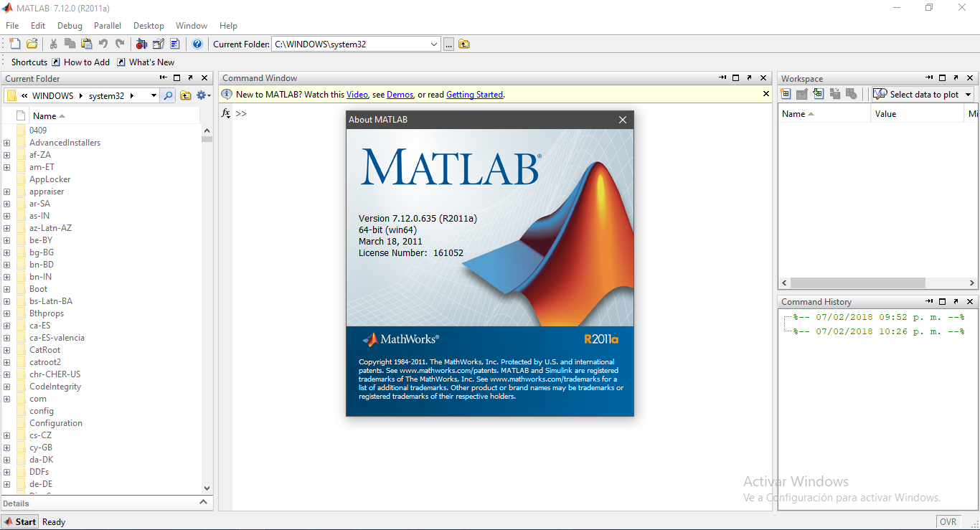The image size is (980, 530).
Task: Collapse the Details section at the bottom
Action: point(202,502)
